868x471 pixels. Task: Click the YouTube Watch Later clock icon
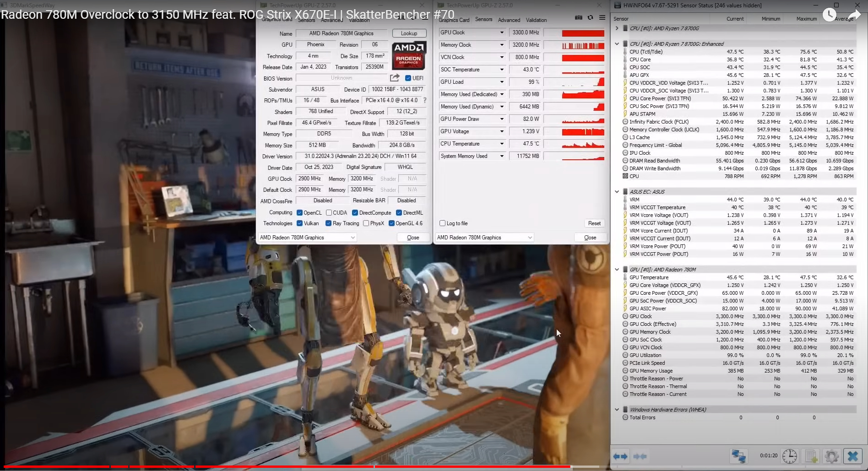coord(829,15)
